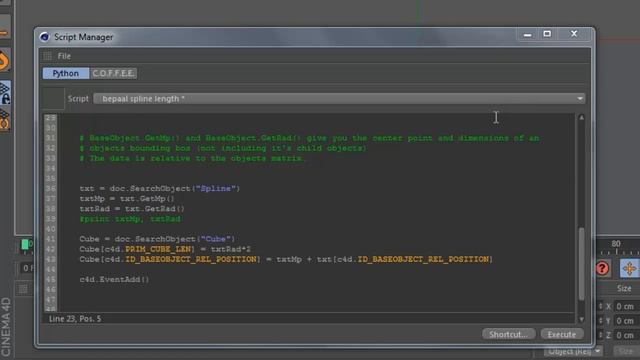
Task: Click the commented '#print txtMp, txtRad' line
Action: pos(130,219)
